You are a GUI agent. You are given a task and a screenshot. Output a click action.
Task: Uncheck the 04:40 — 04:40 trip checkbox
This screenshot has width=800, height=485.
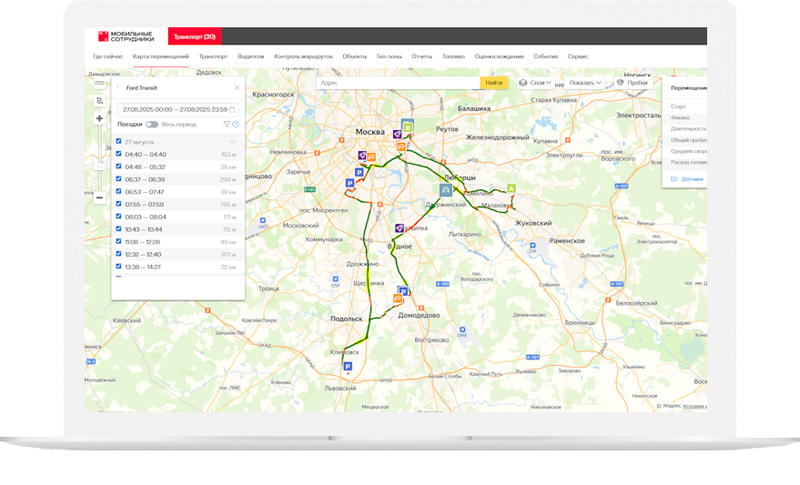[x=119, y=155]
